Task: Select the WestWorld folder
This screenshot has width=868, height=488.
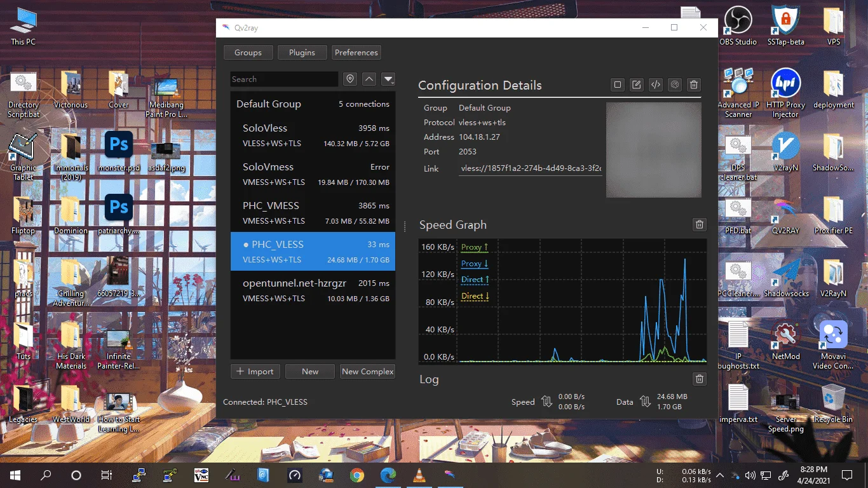Action: click(x=71, y=403)
